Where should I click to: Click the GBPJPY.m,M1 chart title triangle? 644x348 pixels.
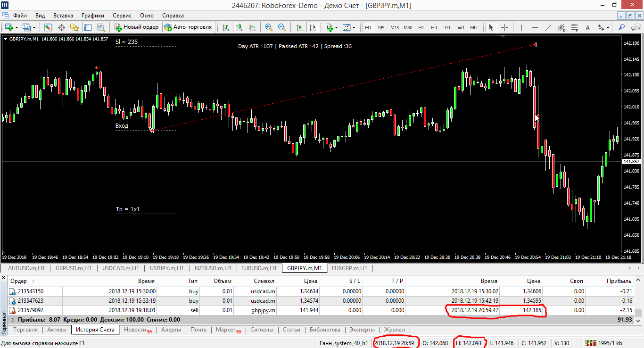[x=5, y=39]
